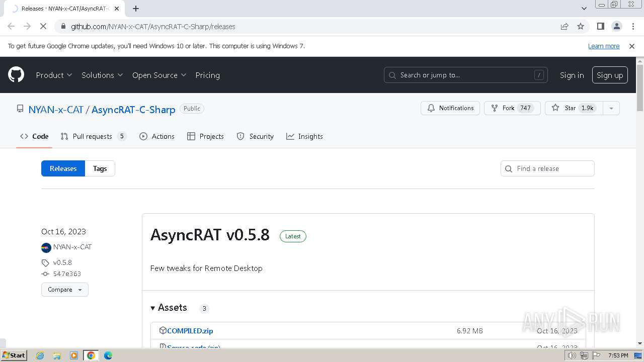The width and height of the screenshot is (644, 362).
Task: Focus the Search or jump to field
Action: tap(466, 75)
